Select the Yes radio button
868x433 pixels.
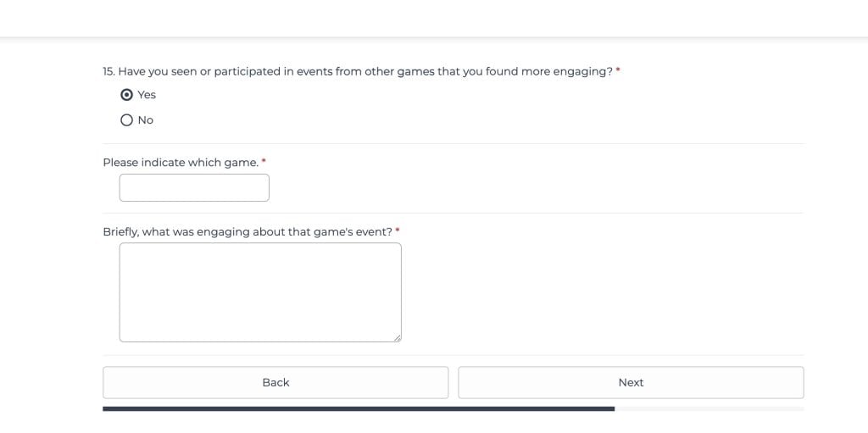tap(127, 95)
